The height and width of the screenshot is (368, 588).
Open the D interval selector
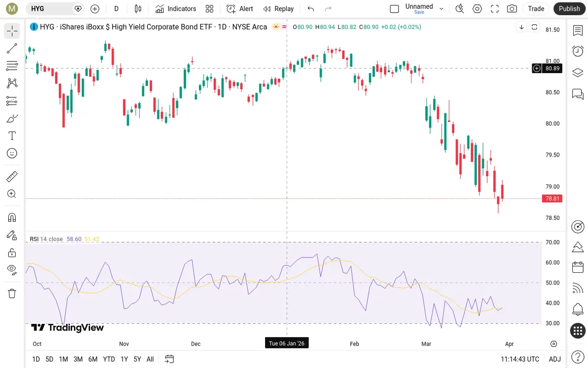(x=117, y=9)
